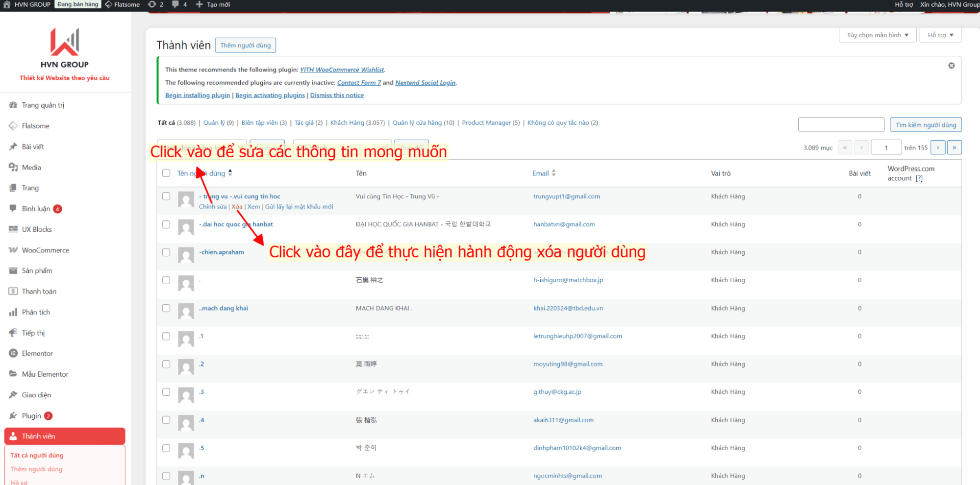Expand the Hỗ trợ dropdown on the right
This screenshot has height=485, width=980.
tap(939, 35)
